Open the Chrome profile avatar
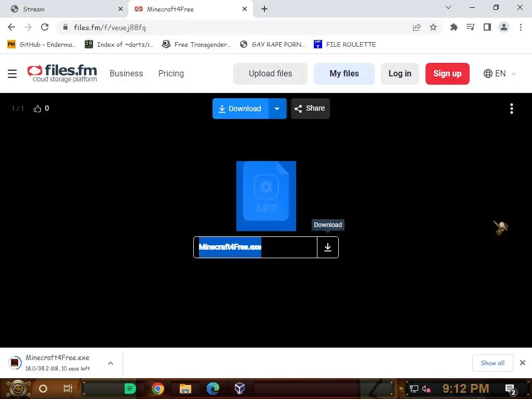Image resolution: width=532 pixels, height=399 pixels. coord(504,27)
